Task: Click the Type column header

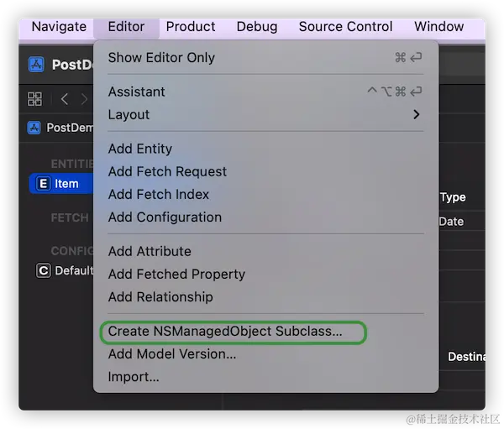Action: (x=453, y=197)
